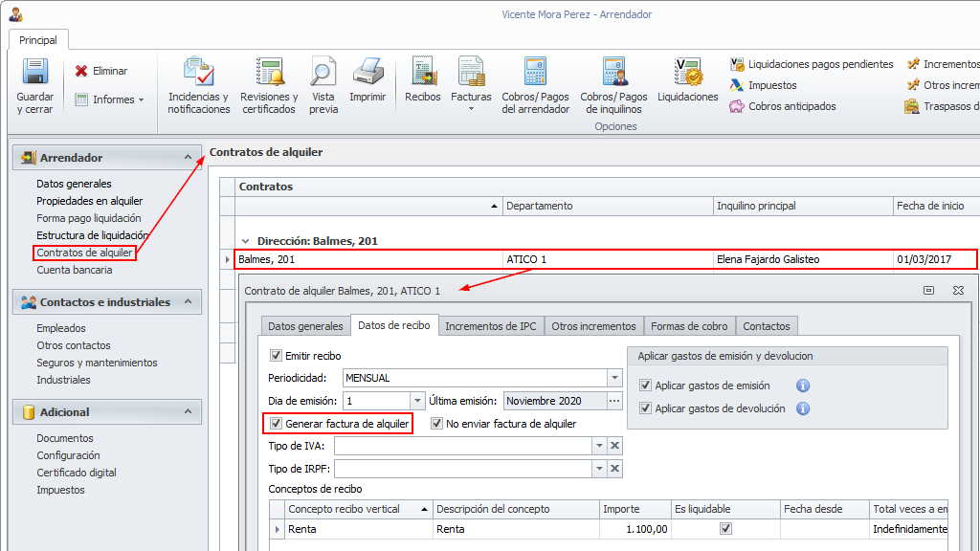The width and height of the screenshot is (980, 551).
Task: Restore the contract sub-window
Action: click(x=928, y=291)
